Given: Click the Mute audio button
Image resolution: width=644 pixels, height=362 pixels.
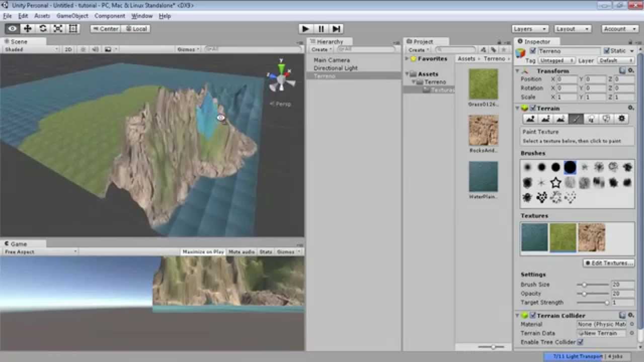Looking at the screenshot, I should pyautogui.click(x=242, y=251).
